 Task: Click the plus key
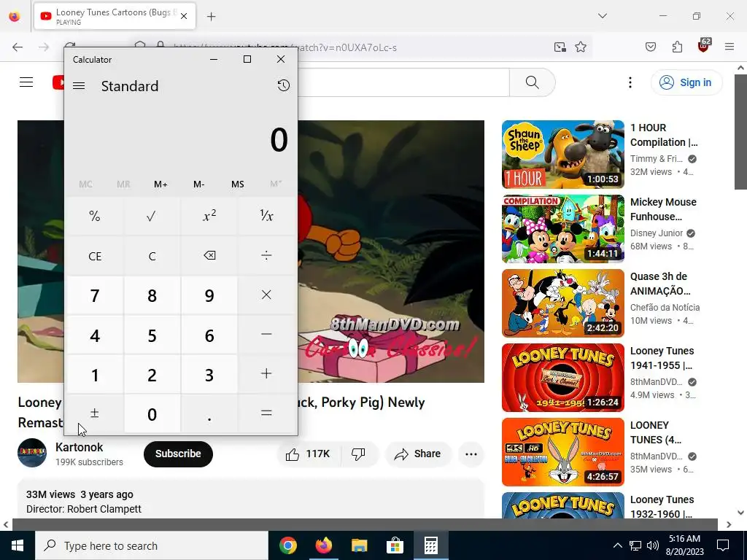(x=266, y=374)
